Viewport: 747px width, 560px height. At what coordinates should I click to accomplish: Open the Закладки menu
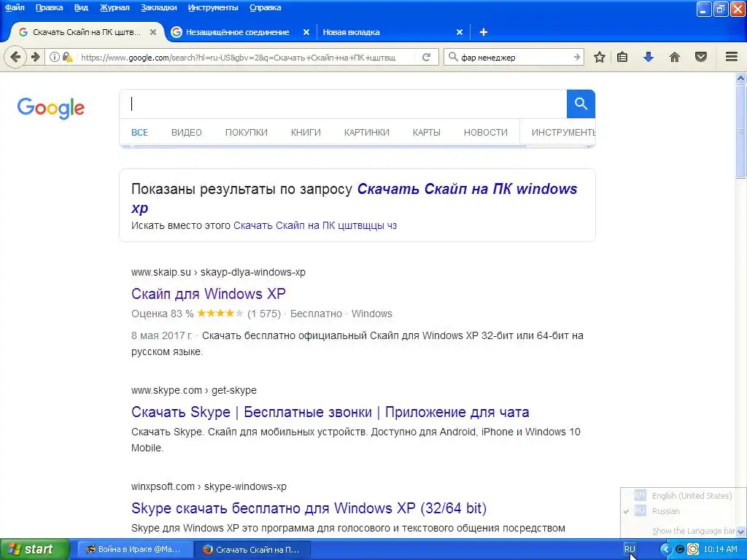pyautogui.click(x=158, y=7)
